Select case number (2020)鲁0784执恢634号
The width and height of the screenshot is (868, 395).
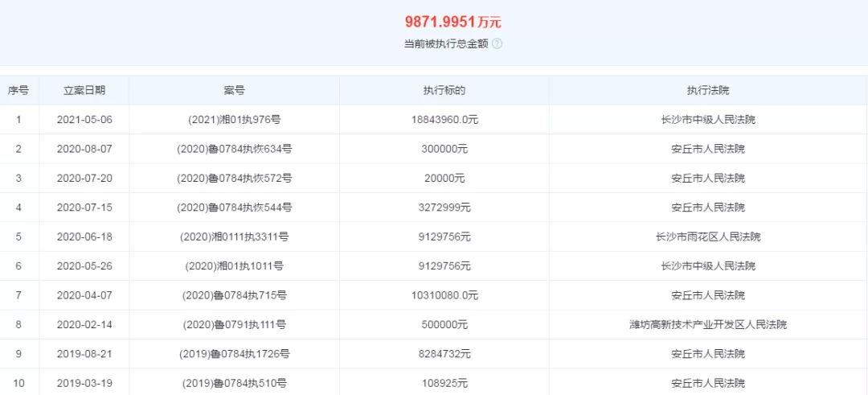234,149
